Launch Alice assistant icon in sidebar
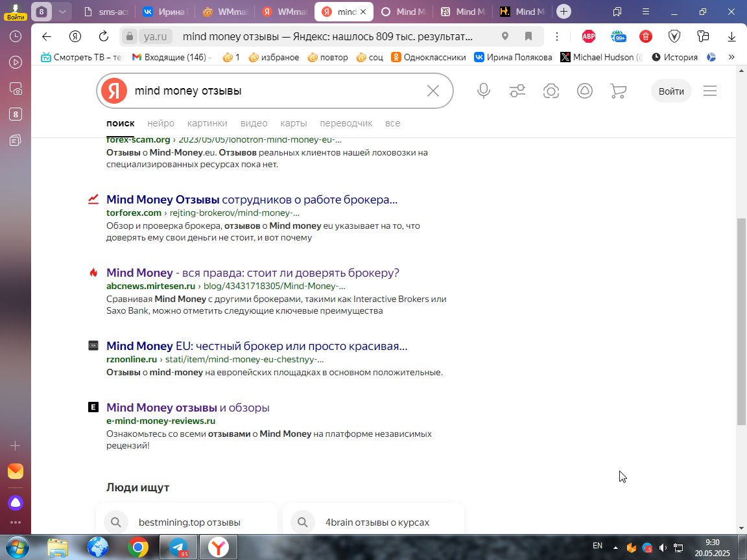 [x=16, y=502]
